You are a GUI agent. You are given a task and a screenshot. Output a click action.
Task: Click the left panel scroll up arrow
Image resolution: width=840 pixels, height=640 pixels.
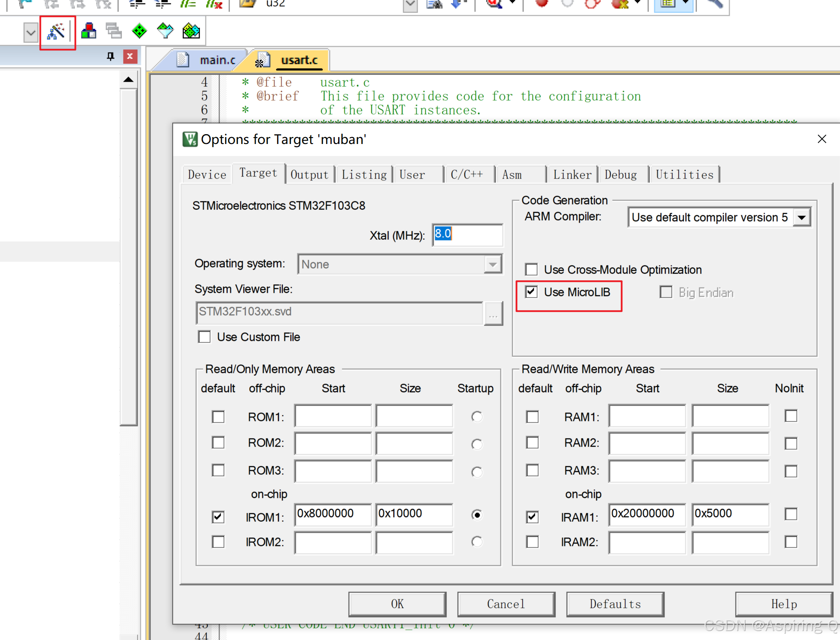[129, 80]
